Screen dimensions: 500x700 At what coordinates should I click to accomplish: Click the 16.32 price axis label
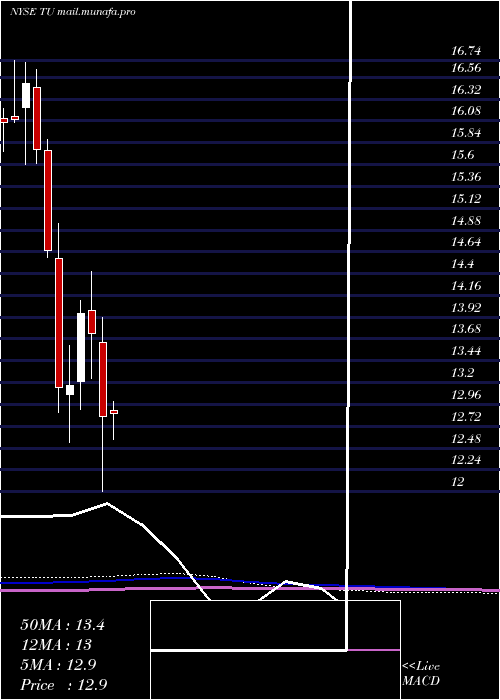click(466, 90)
